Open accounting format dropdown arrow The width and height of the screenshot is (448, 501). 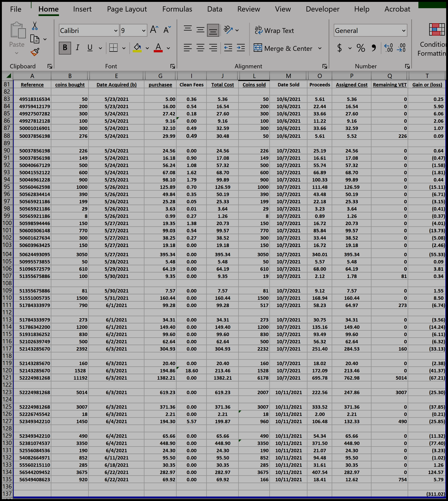pos(350,48)
